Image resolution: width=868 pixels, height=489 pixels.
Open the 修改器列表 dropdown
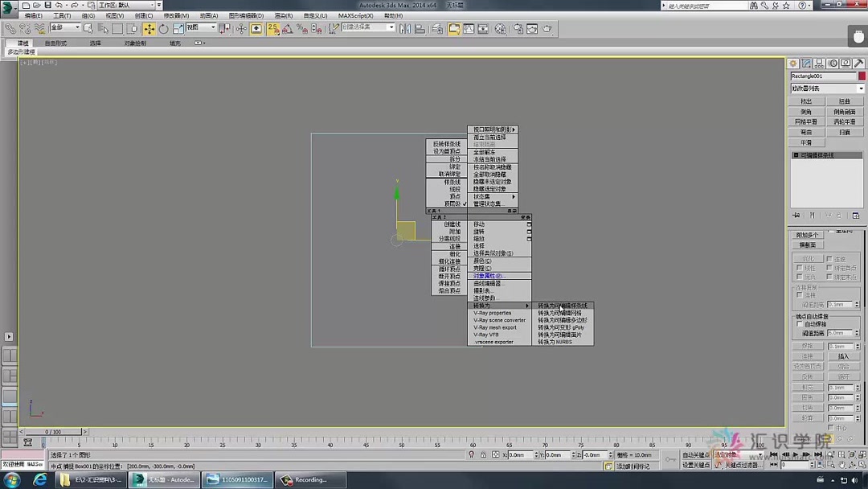click(825, 88)
